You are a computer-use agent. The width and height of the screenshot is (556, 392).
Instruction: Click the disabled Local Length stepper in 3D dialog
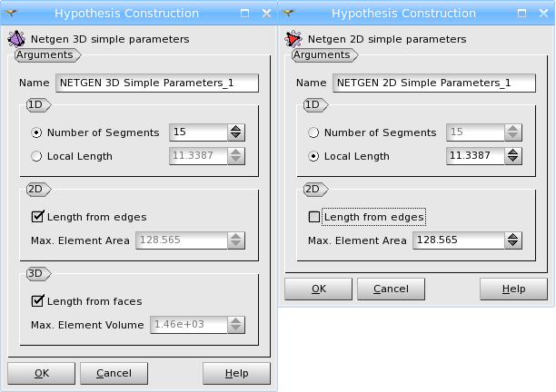point(236,156)
